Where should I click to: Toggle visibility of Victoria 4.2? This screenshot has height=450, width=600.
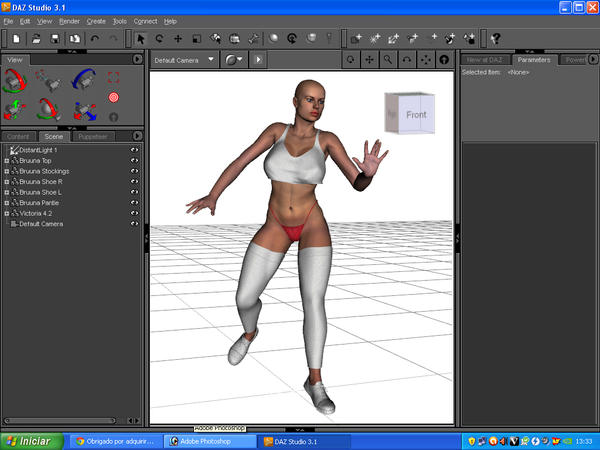(134, 213)
